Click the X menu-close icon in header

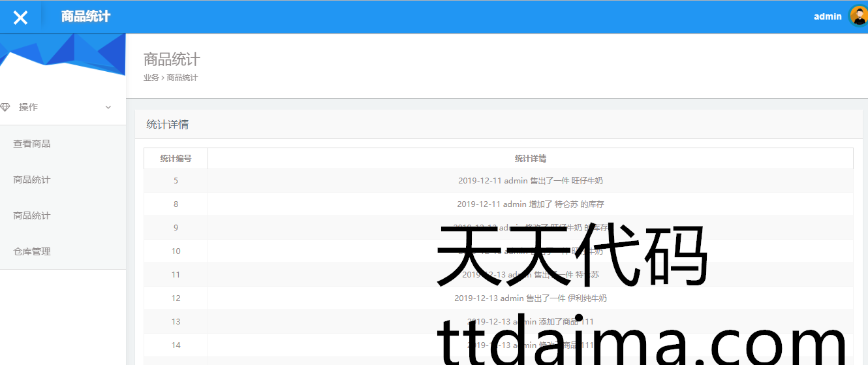(x=20, y=18)
